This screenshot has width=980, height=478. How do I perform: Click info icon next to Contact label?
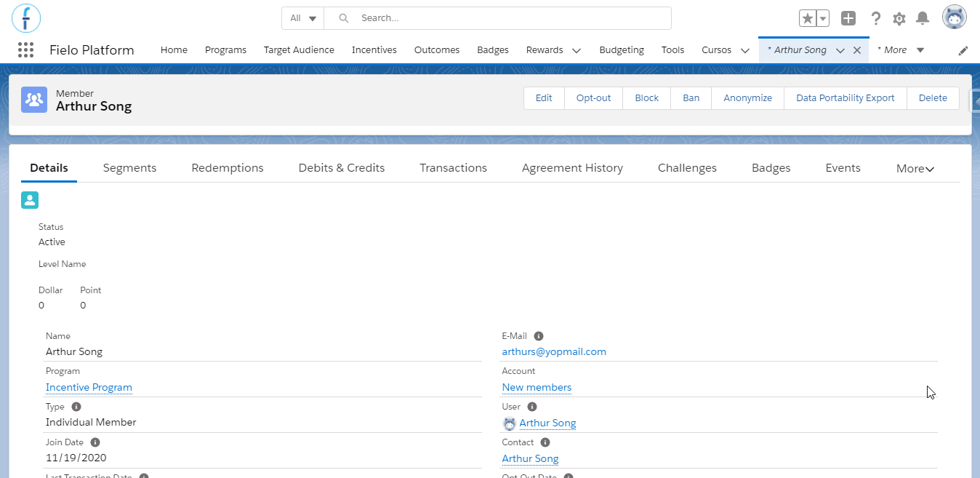(545, 442)
